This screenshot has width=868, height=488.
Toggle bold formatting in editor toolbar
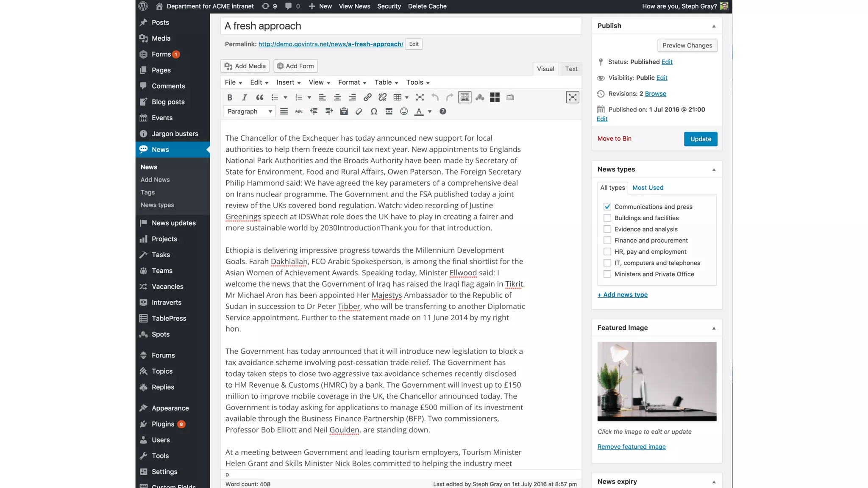click(x=229, y=97)
